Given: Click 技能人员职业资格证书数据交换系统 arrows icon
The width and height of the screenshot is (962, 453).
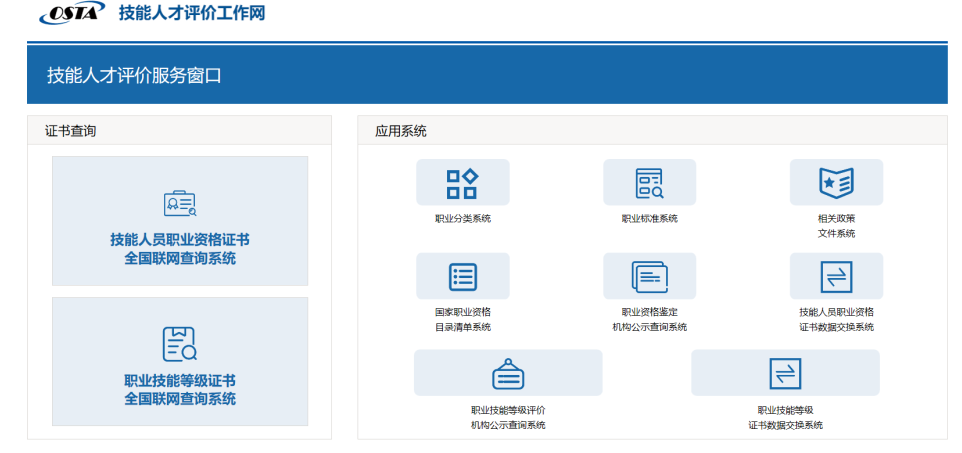Looking at the screenshot, I should 836,276.
